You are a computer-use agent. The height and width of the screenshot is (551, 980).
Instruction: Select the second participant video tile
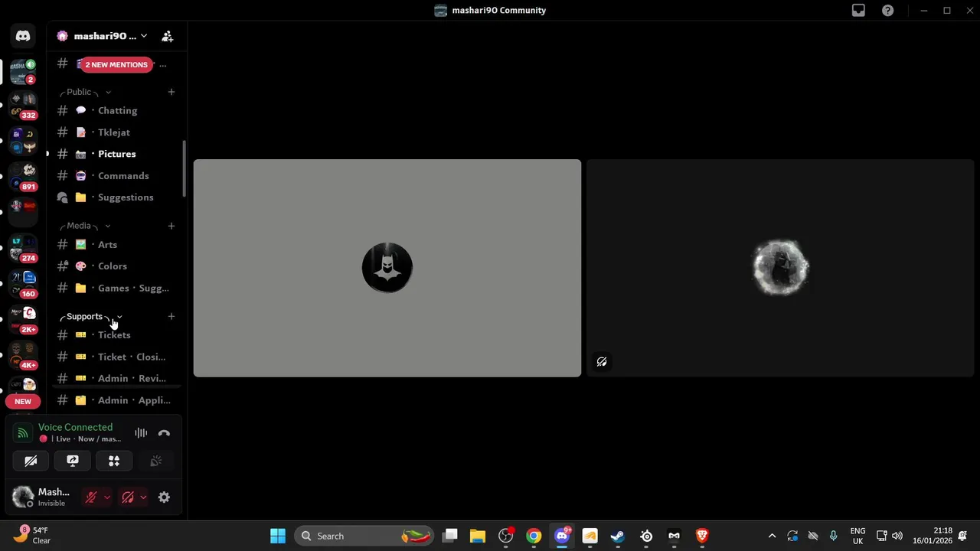click(x=780, y=268)
